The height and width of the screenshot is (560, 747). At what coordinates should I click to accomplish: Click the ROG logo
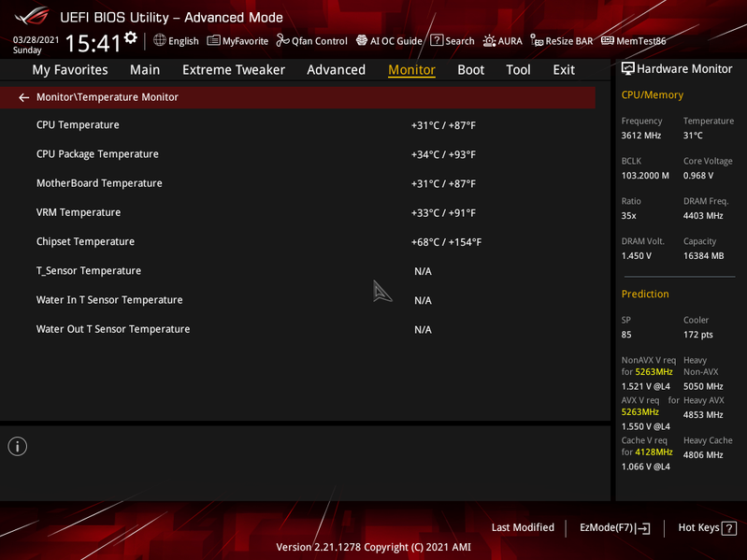click(32, 16)
